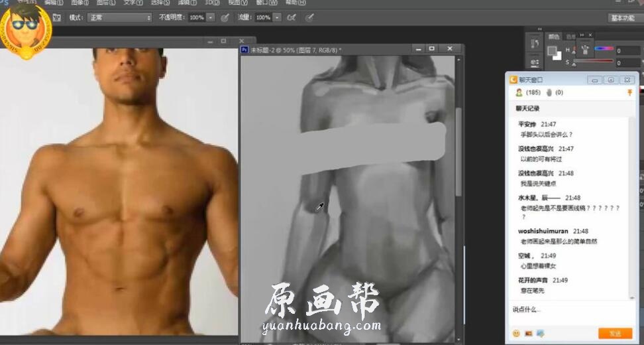This screenshot has width=644, height=345.
Task: Click the foreground color swatch
Action: coord(552,50)
